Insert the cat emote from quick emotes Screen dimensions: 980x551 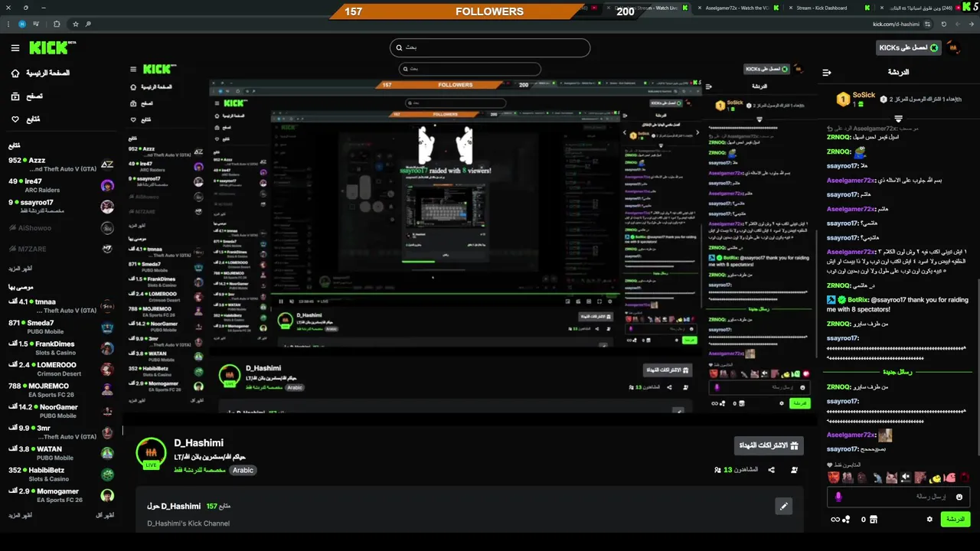tap(892, 477)
